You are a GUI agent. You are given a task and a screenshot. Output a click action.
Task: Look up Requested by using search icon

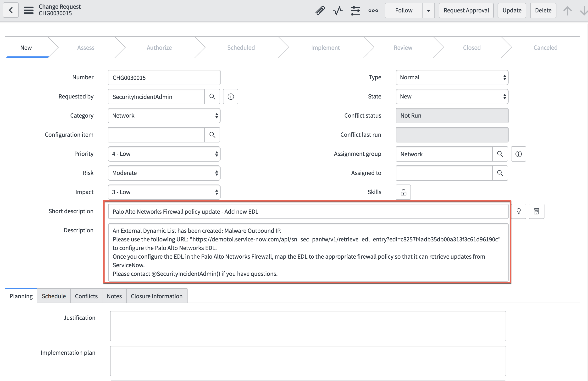click(x=212, y=97)
